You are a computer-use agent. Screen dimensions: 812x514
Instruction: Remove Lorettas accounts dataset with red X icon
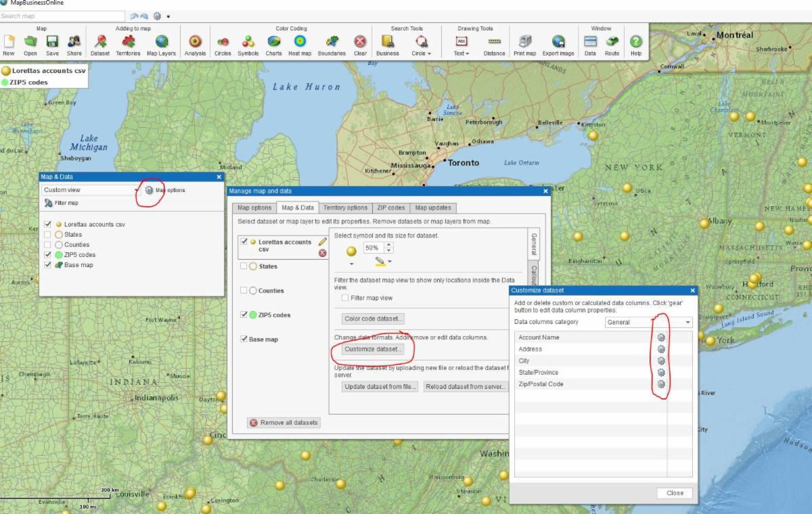pyautogui.click(x=322, y=253)
